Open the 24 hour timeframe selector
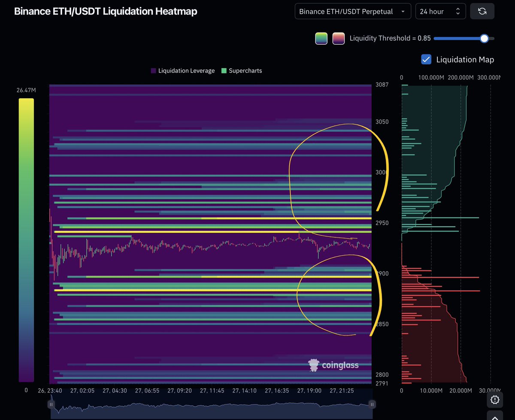 441,11
